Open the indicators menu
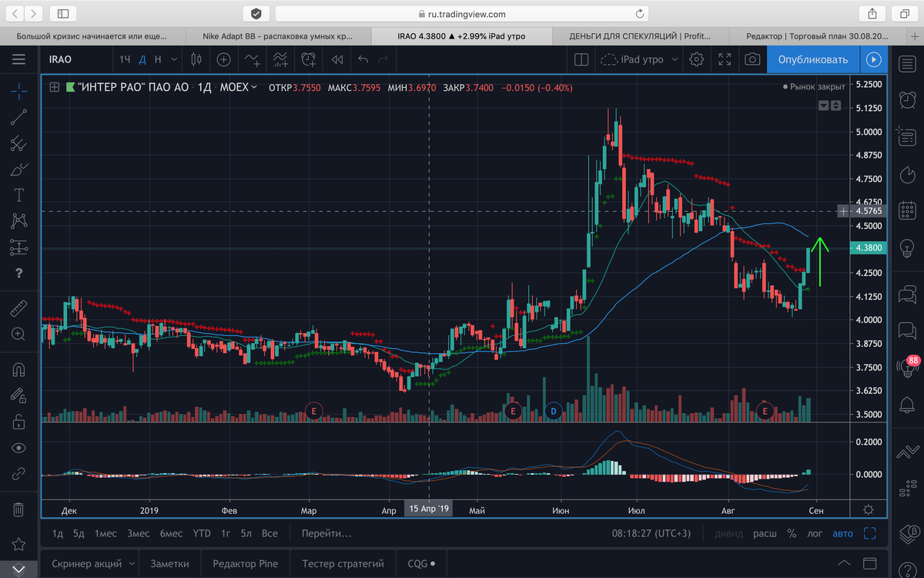This screenshot has width=924, height=578. point(252,59)
